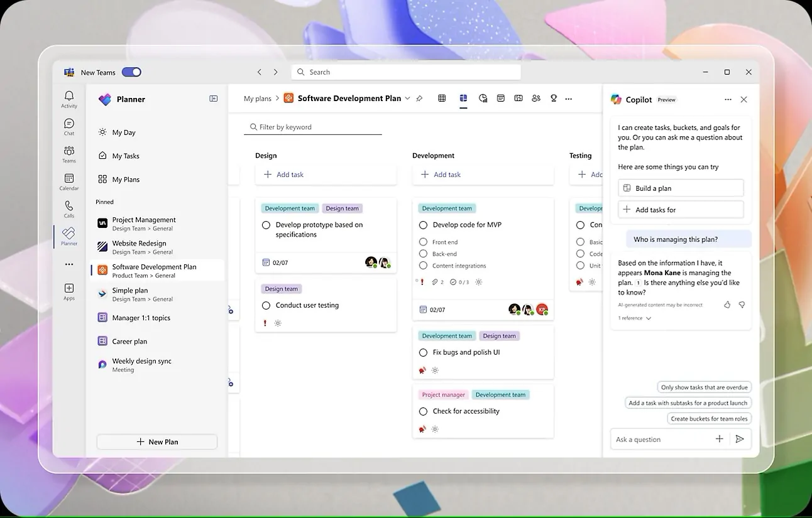This screenshot has width=812, height=518.
Task: Select the Chat icon in sidebar
Action: tap(69, 125)
